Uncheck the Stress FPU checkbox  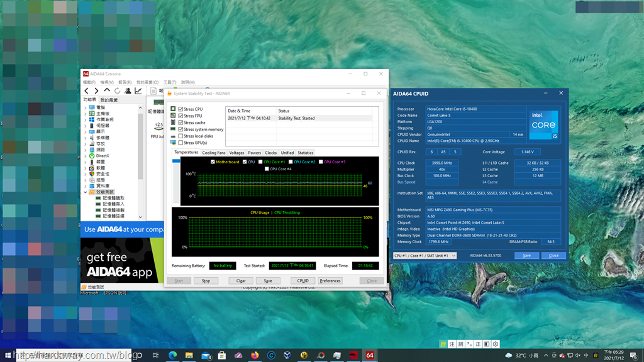click(x=180, y=116)
